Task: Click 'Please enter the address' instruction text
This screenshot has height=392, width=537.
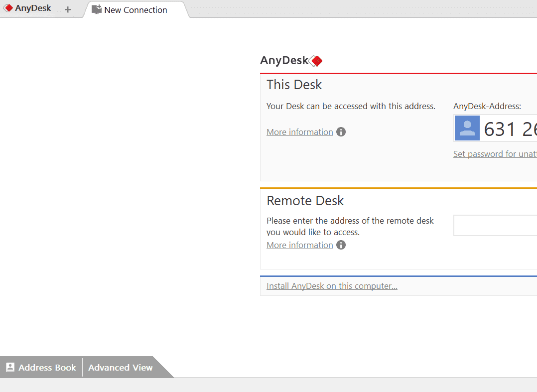Action: pos(350,226)
